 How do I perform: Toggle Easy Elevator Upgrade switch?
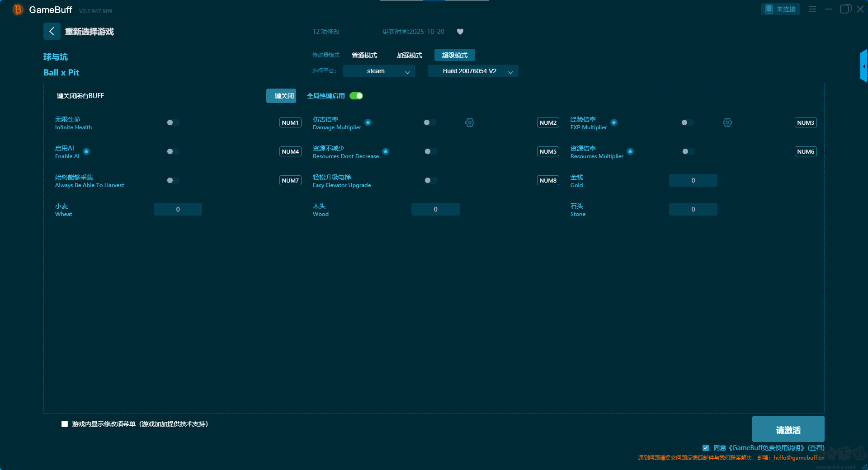pos(430,180)
